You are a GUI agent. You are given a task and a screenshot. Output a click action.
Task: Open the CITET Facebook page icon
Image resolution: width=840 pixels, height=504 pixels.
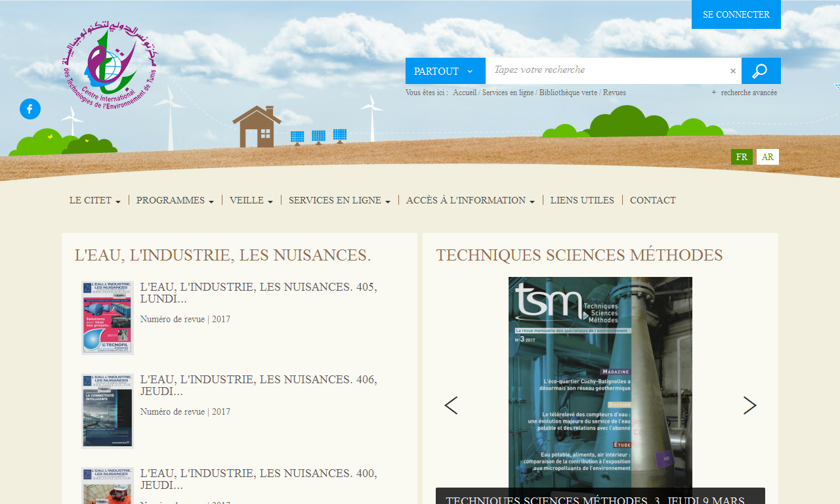point(30,109)
